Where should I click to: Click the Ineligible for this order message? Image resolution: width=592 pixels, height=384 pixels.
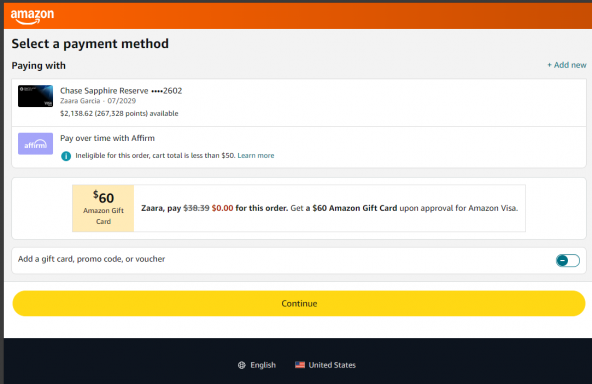(x=155, y=156)
